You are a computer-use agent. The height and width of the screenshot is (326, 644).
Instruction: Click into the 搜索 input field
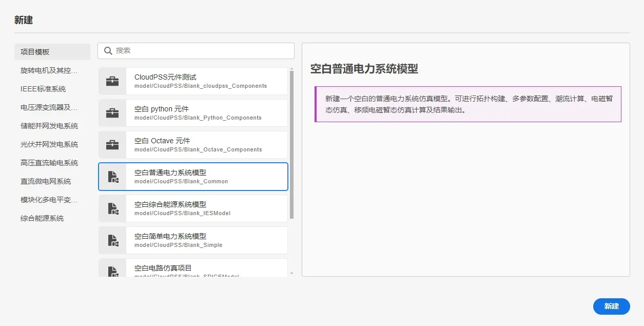tap(200, 51)
